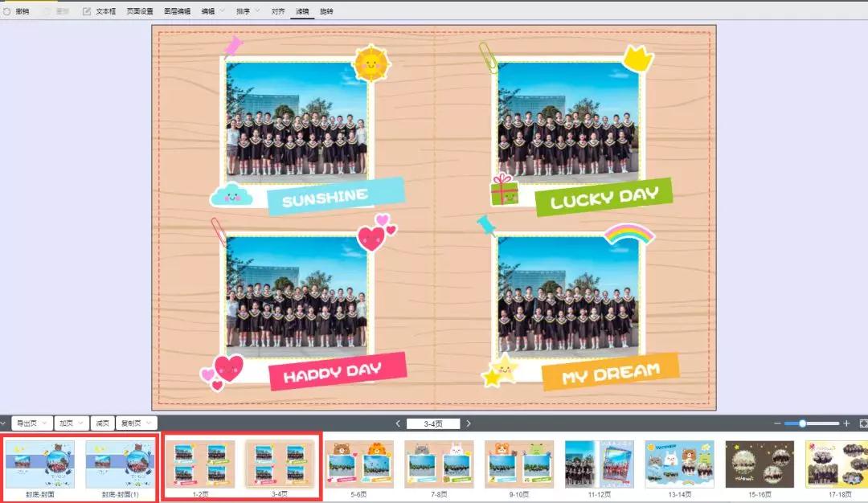Viewport: 868px width, 503px height.
Task: Click the zoom out minus icon
Action: tap(777, 423)
